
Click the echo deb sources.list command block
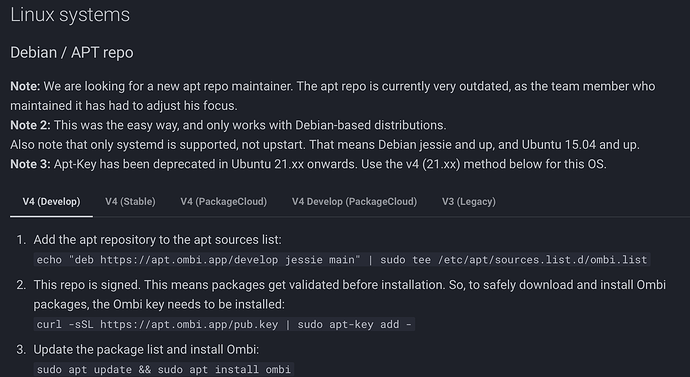coord(342,260)
